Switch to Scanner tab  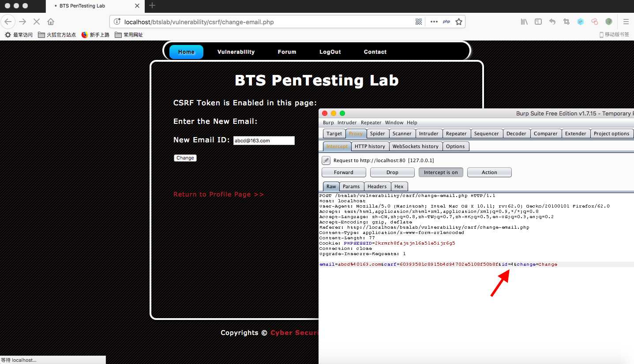pos(402,134)
